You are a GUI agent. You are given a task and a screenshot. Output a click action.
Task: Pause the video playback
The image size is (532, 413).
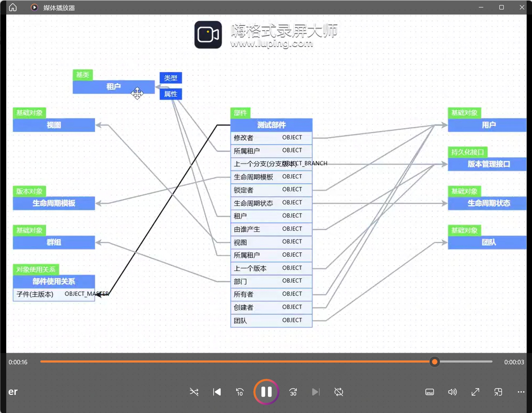pos(266,392)
